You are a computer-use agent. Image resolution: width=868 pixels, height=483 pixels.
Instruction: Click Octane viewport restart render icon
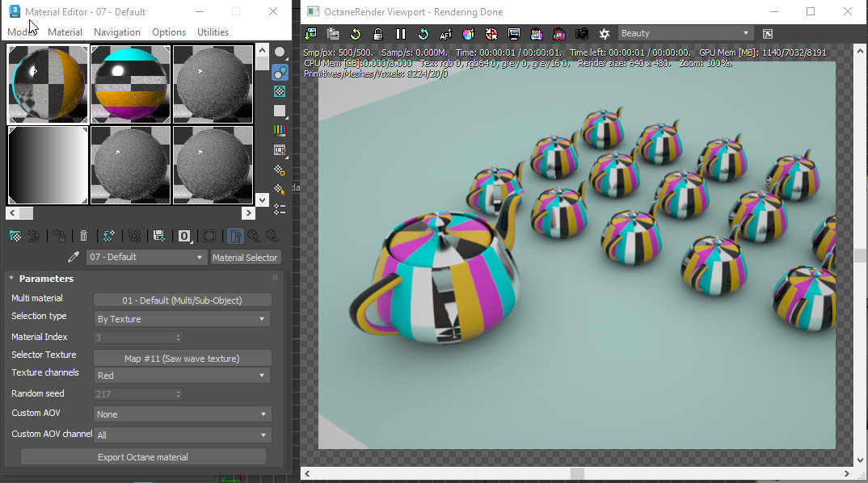coord(356,34)
